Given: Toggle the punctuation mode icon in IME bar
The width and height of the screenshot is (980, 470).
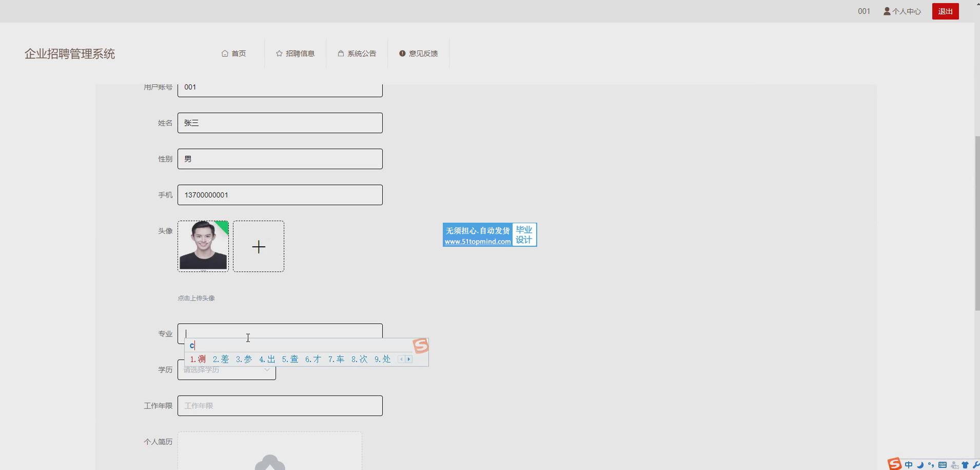Looking at the screenshot, I should click(x=931, y=465).
